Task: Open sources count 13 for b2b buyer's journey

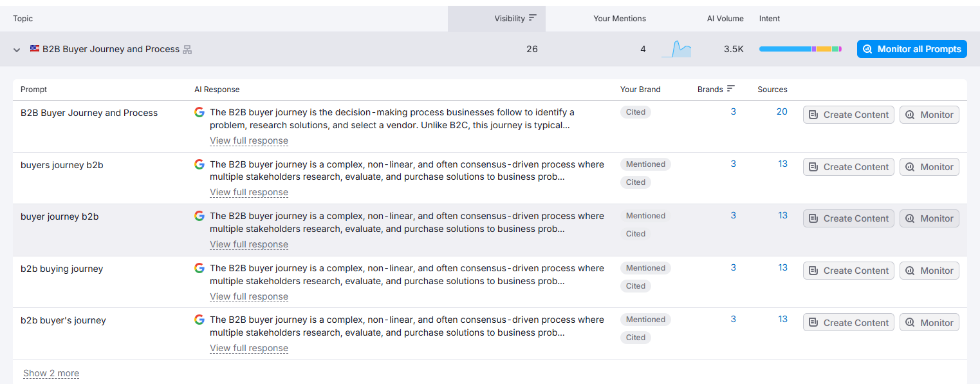Action: click(782, 319)
